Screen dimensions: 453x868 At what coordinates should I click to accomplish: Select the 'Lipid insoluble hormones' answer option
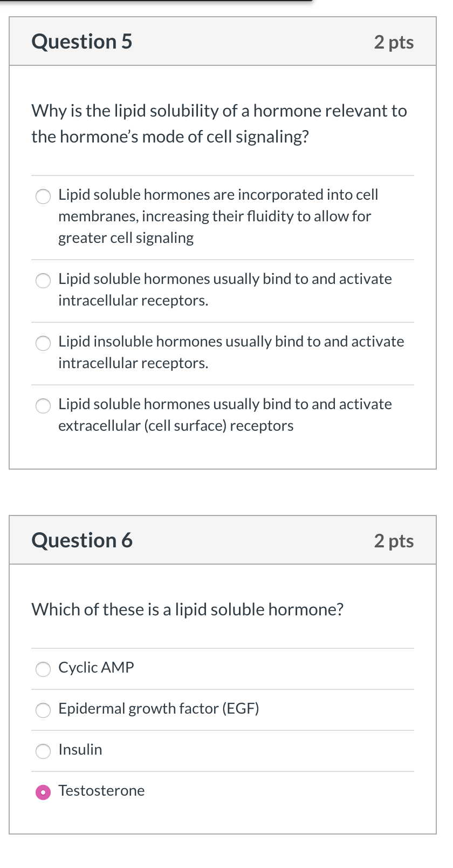43,343
